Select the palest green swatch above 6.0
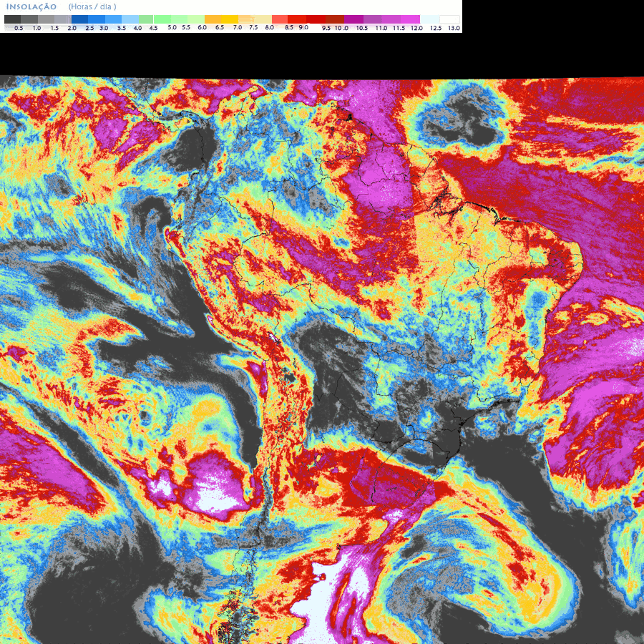The image size is (644, 644). pyautogui.click(x=196, y=19)
